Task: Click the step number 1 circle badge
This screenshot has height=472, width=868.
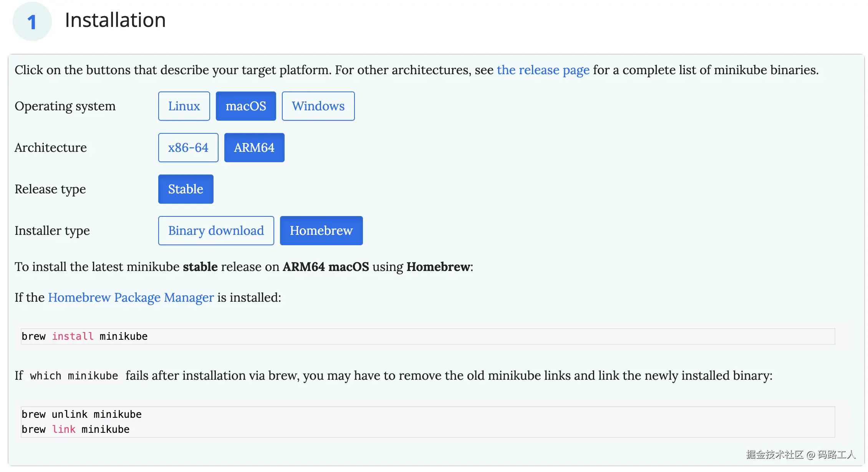Action: pyautogui.click(x=32, y=22)
